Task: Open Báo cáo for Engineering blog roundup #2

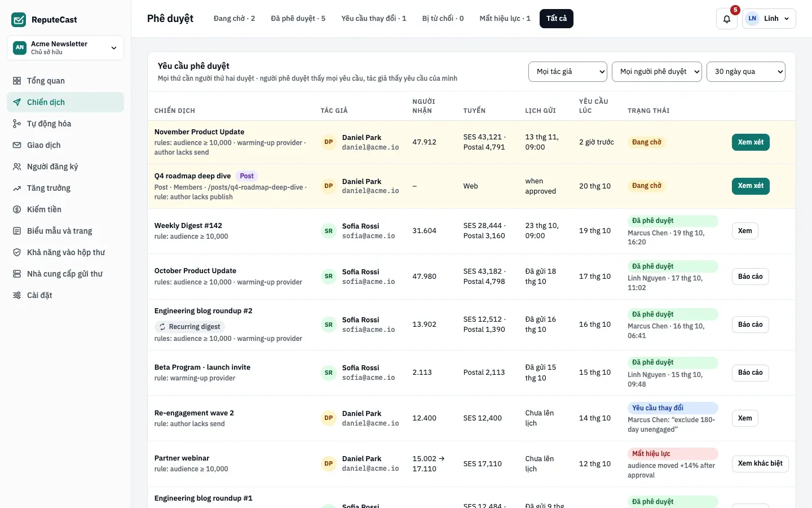Action: tap(751, 325)
